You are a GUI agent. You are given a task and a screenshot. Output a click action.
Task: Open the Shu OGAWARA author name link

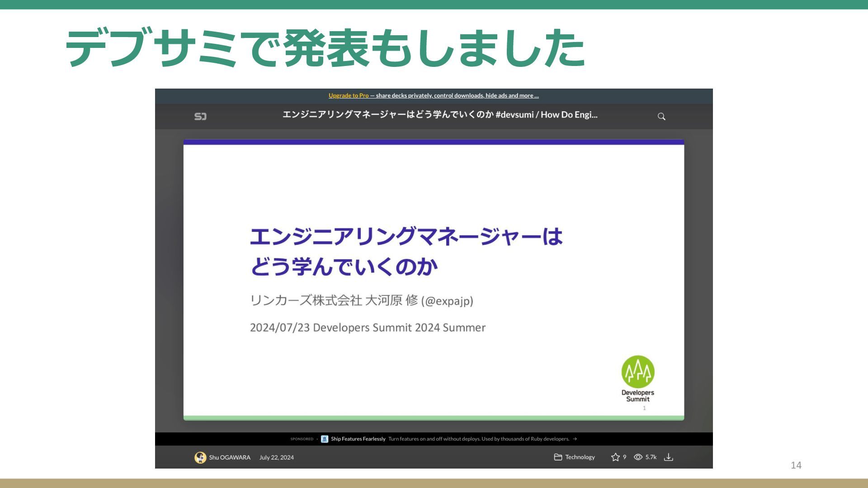230,457
